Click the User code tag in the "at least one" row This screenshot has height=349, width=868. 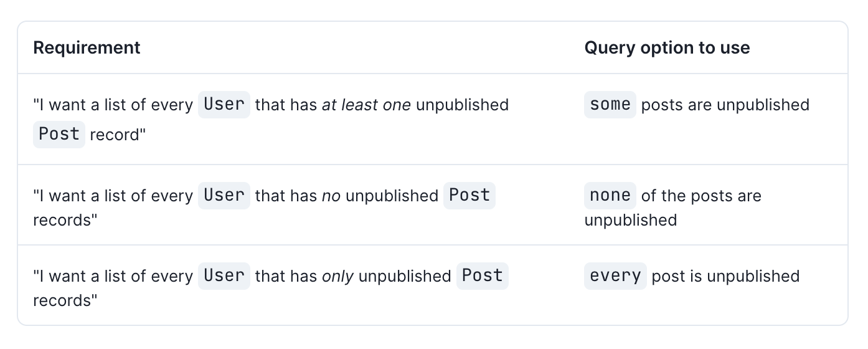click(x=224, y=104)
